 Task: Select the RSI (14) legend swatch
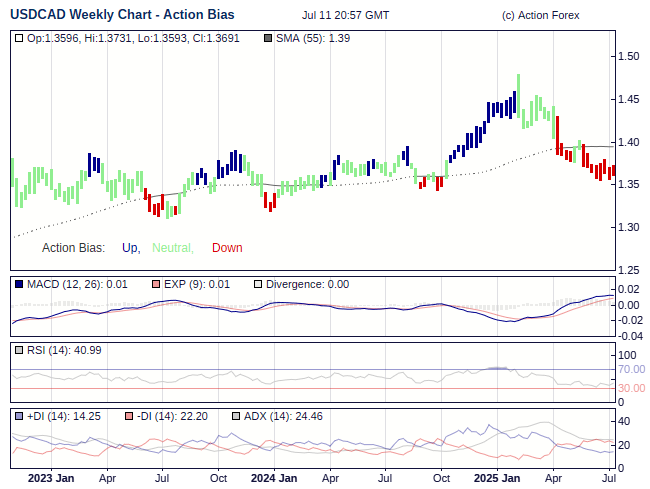tap(19, 350)
